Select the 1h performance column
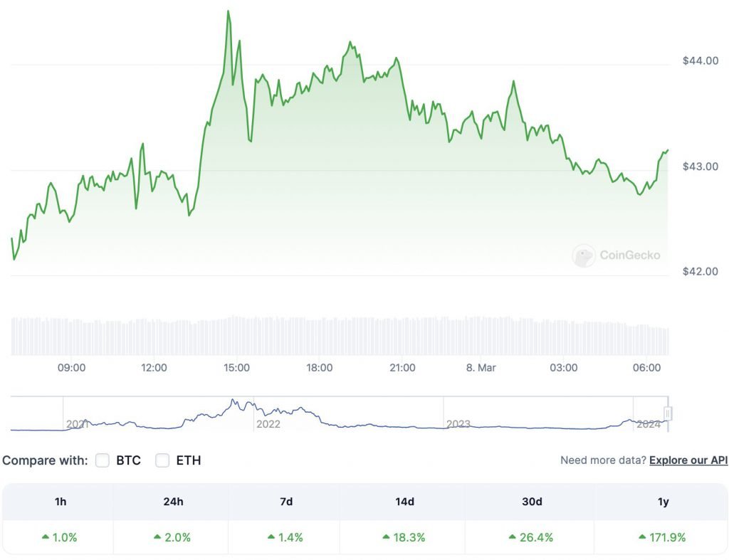 pyautogui.click(x=61, y=502)
